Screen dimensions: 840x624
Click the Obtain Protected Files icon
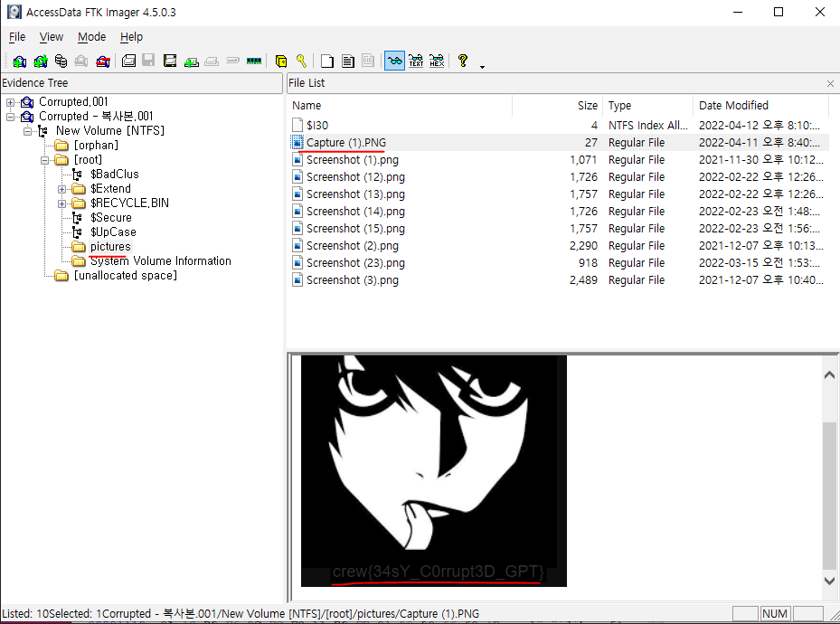pyautogui.click(x=280, y=61)
